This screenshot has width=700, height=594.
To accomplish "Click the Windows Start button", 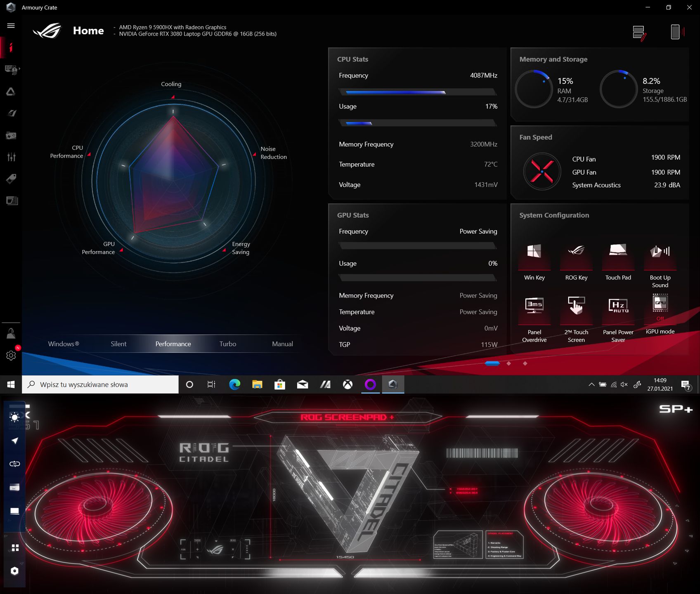I will (x=11, y=384).
